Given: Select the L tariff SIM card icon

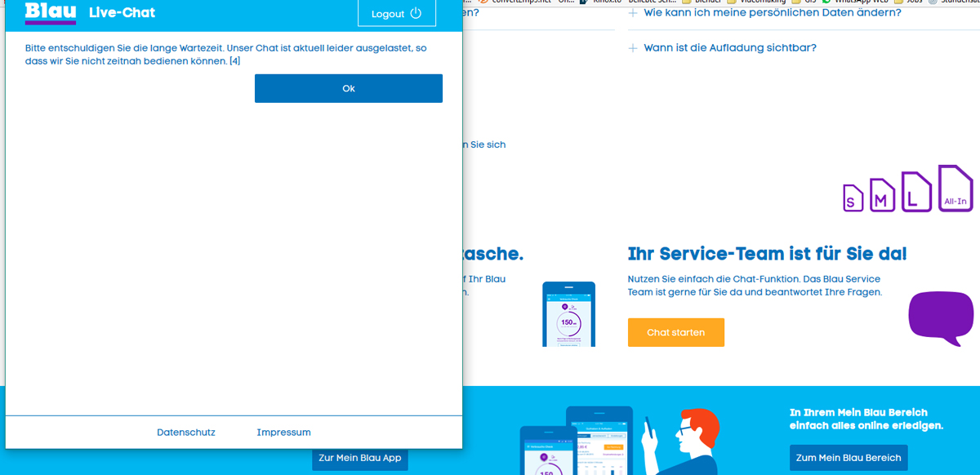Looking at the screenshot, I should point(916,193).
